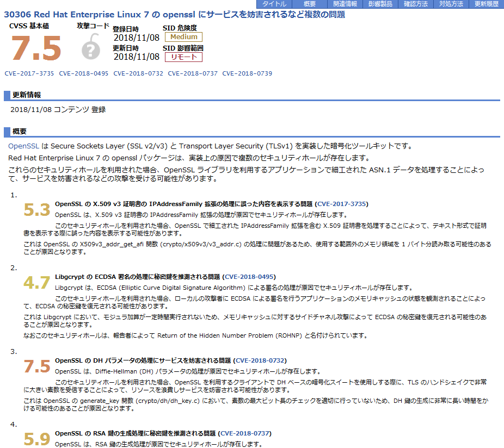The width and height of the screenshot is (504, 448).
Task: Click the 5.9 score for the RSA 鍵 issue
Action: pyautogui.click(x=37, y=439)
